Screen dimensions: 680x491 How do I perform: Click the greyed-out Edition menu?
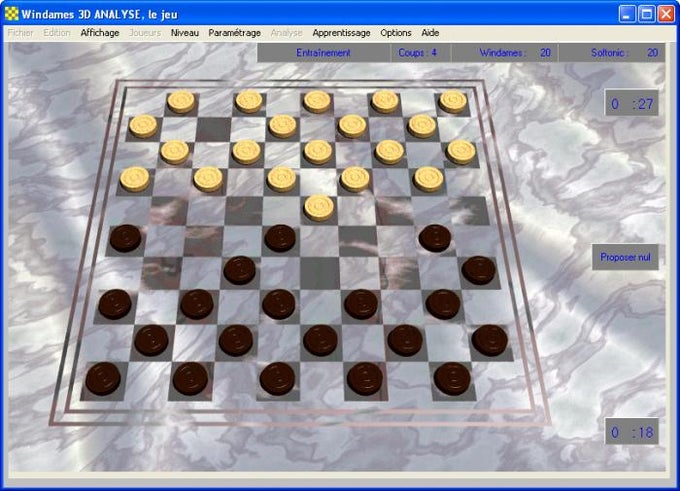(57, 33)
